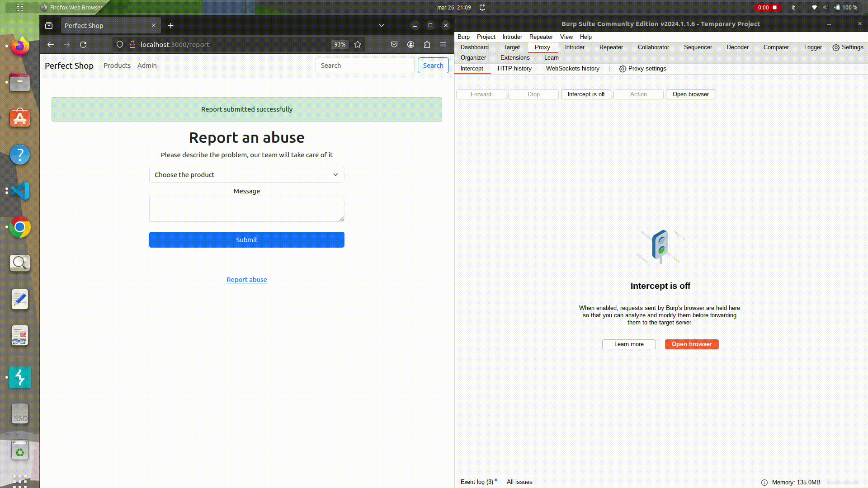Image resolution: width=868 pixels, height=488 pixels.
Task: Click the Submit button on report form
Action: pyautogui.click(x=247, y=239)
